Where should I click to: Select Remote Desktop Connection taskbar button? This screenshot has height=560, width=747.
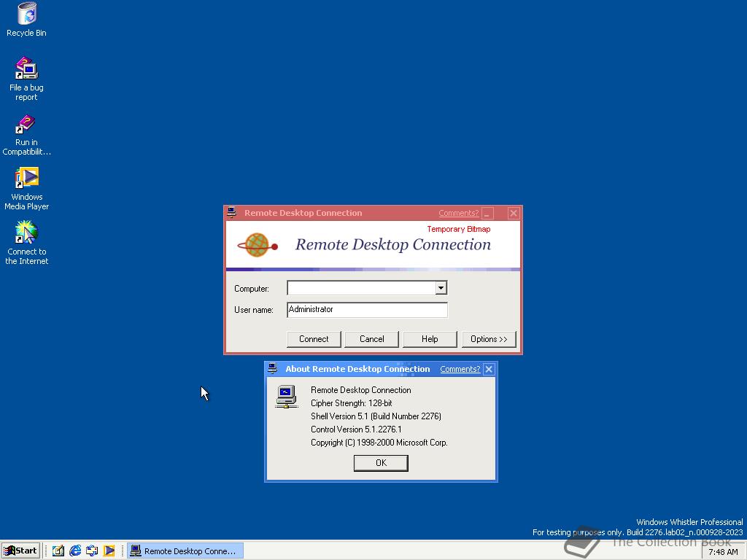185,551
